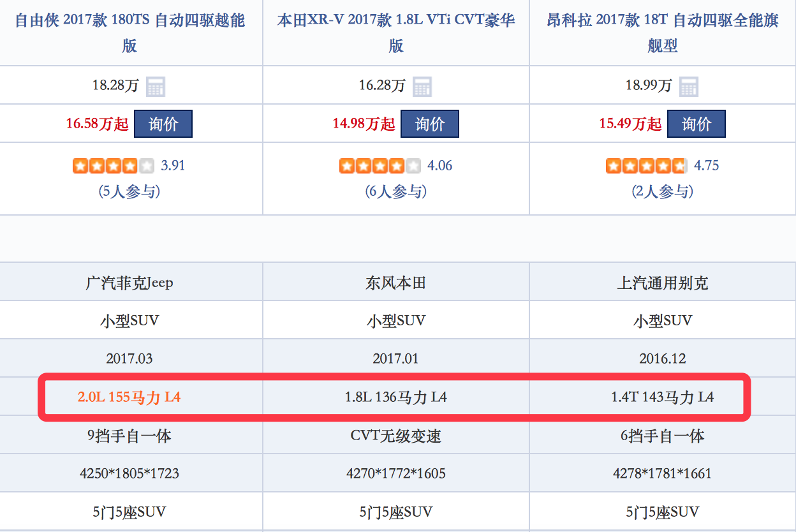Click engine spec 1.8L 136马力 L4
This screenshot has height=532, width=796.
pos(396,397)
